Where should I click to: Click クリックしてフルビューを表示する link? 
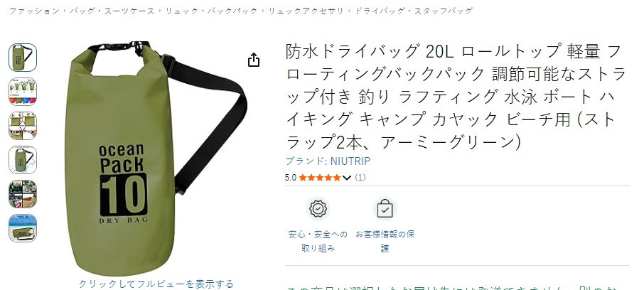[x=156, y=284]
